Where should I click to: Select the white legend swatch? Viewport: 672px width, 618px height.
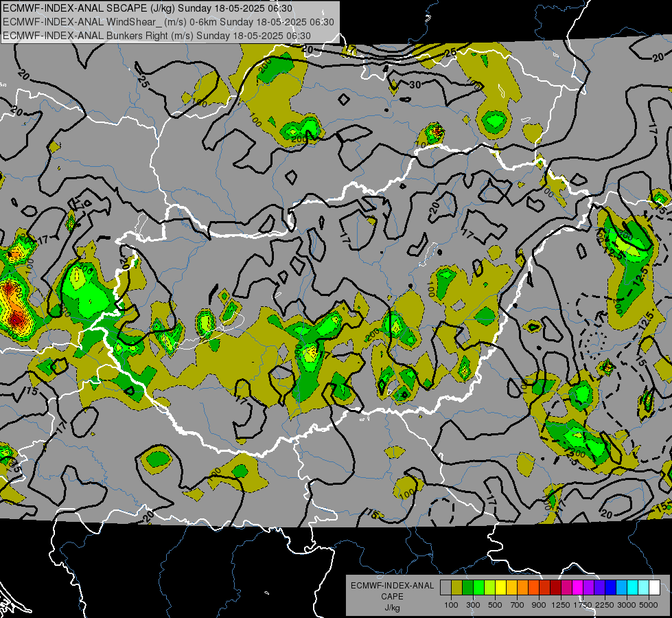pyautogui.click(x=655, y=587)
